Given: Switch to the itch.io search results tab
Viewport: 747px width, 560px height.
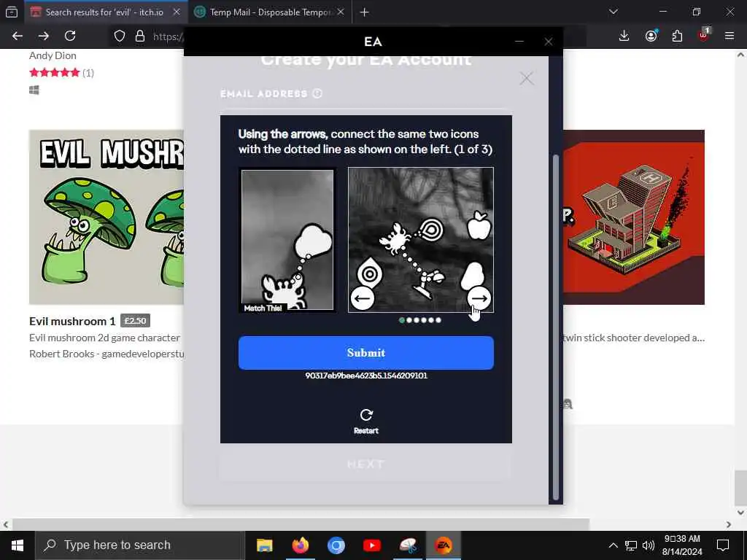Looking at the screenshot, I should click(104, 12).
